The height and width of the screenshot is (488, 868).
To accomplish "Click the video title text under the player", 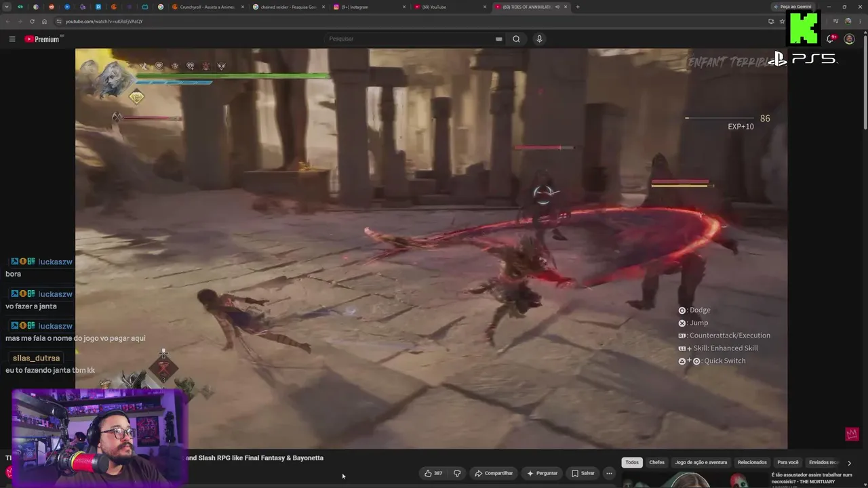I will click(x=254, y=458).
